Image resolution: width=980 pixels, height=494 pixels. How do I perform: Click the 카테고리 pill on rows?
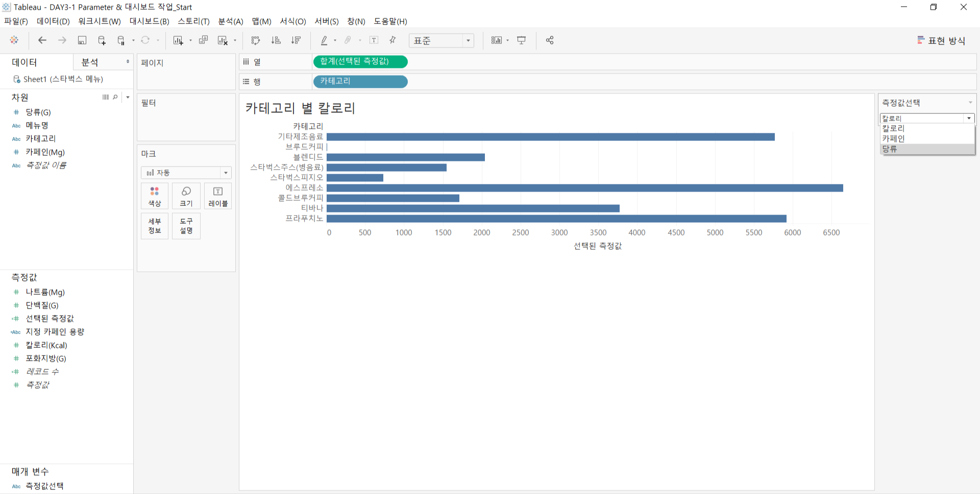point(360,82)
